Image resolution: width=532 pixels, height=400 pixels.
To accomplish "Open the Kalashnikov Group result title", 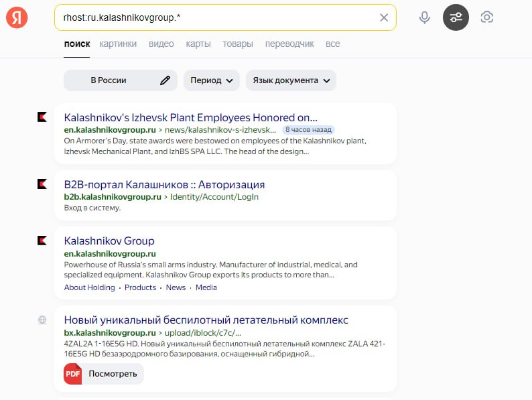I will coord(109,241).
